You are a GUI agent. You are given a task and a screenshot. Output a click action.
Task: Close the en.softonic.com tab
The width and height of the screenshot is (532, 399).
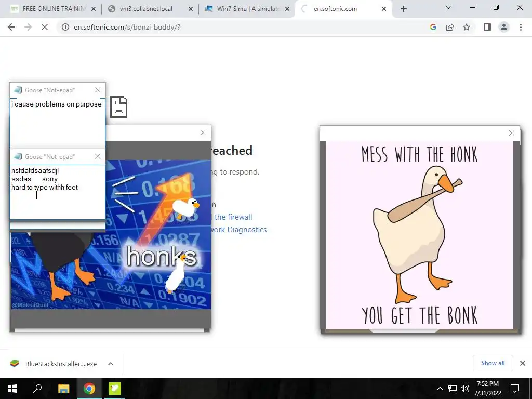tap(384, 9)
